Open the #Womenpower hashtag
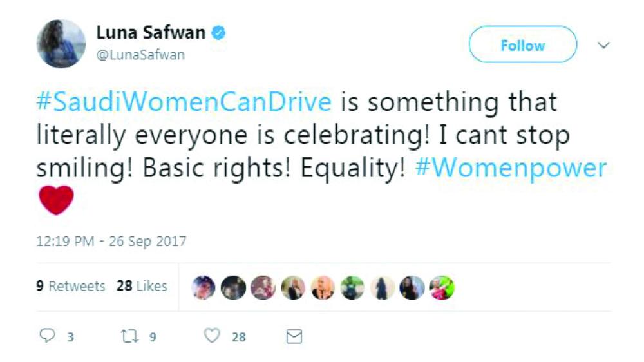The height and width of the screenshot is (362, 644). pyautogui.click(x=511, y=169)
